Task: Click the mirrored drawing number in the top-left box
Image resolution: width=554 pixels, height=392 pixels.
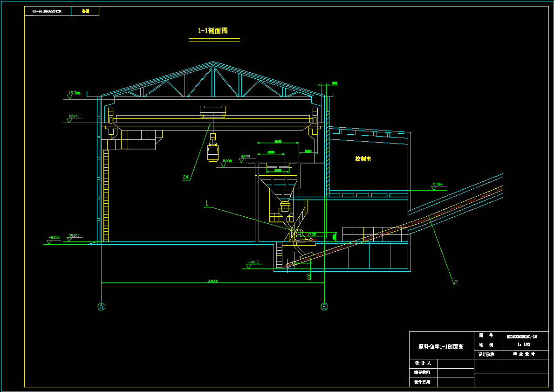Action: pyautogui.click(x=47, y=11)
